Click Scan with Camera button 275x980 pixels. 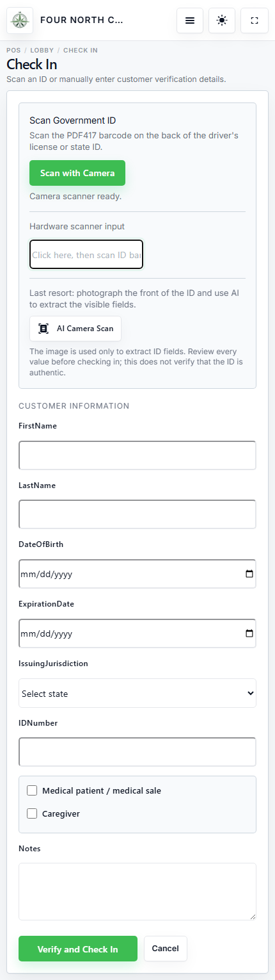[77, 173]
